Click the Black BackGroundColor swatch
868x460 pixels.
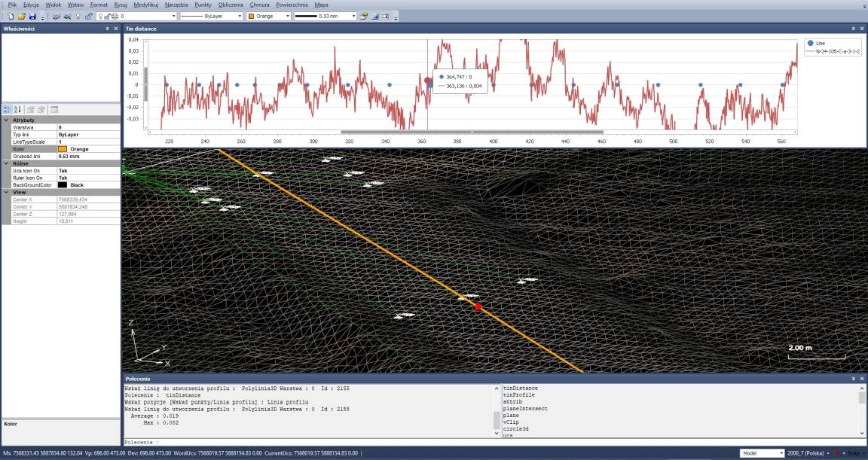pos(63,184)
